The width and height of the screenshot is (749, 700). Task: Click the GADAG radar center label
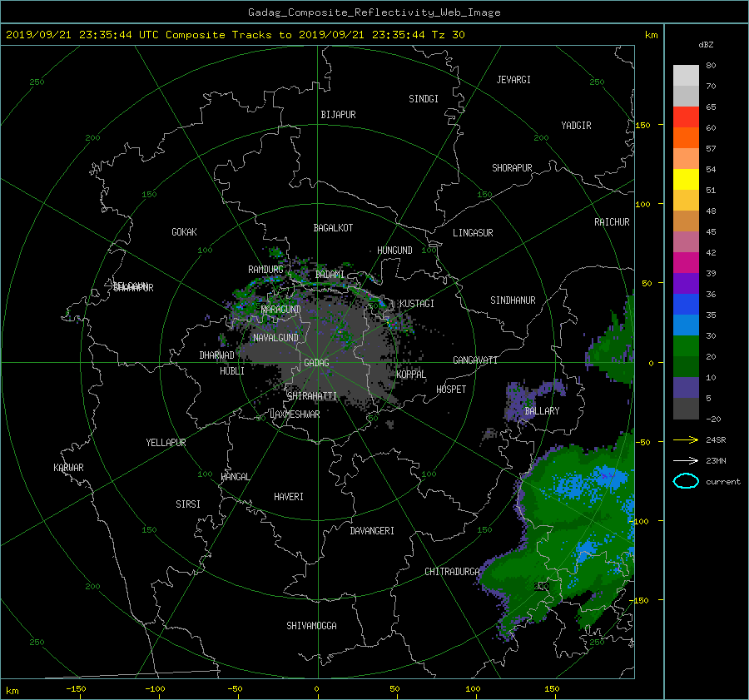tap(316, 363)
